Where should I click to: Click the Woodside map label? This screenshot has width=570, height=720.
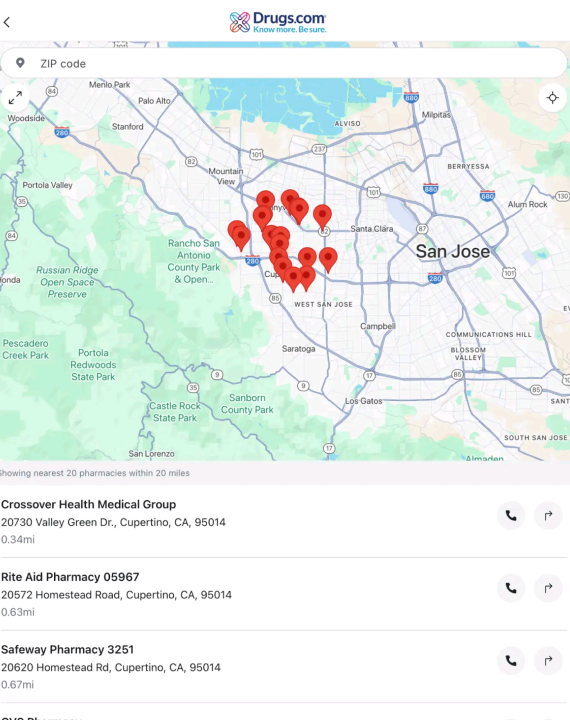click(x=26, y=118)
